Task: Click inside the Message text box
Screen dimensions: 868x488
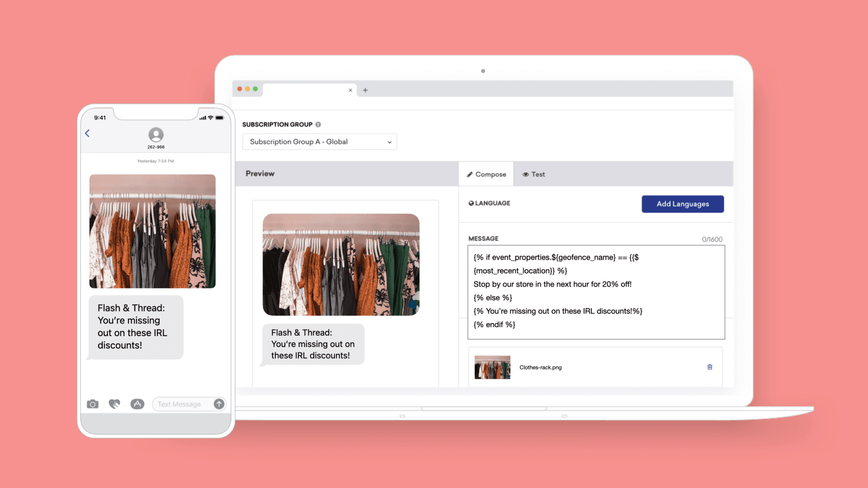Action: (596, 292)
